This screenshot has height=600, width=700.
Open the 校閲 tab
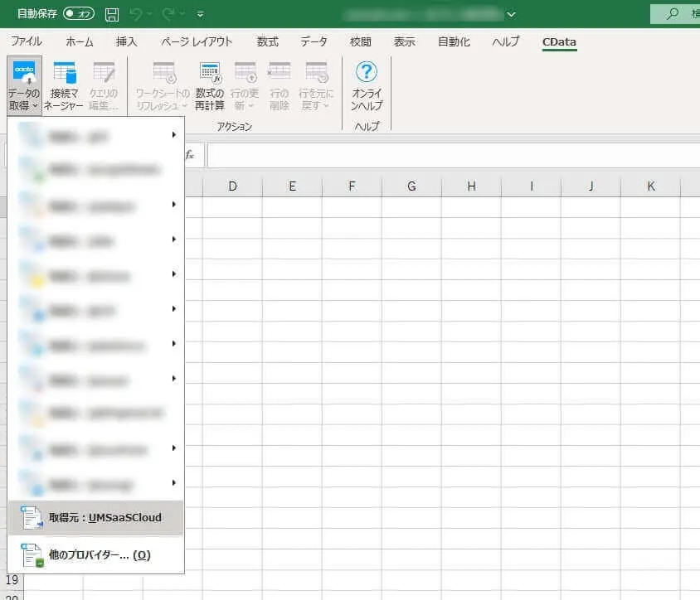click(361, 41)
